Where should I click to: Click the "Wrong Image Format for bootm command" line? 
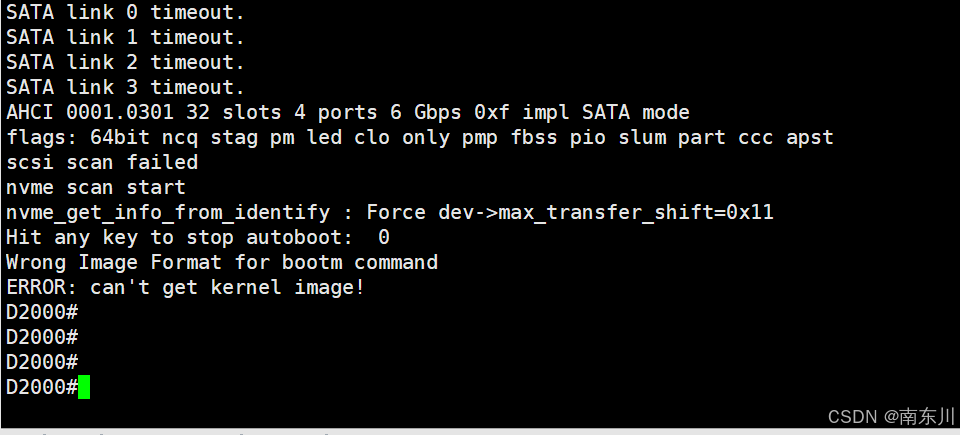[222, 262]
